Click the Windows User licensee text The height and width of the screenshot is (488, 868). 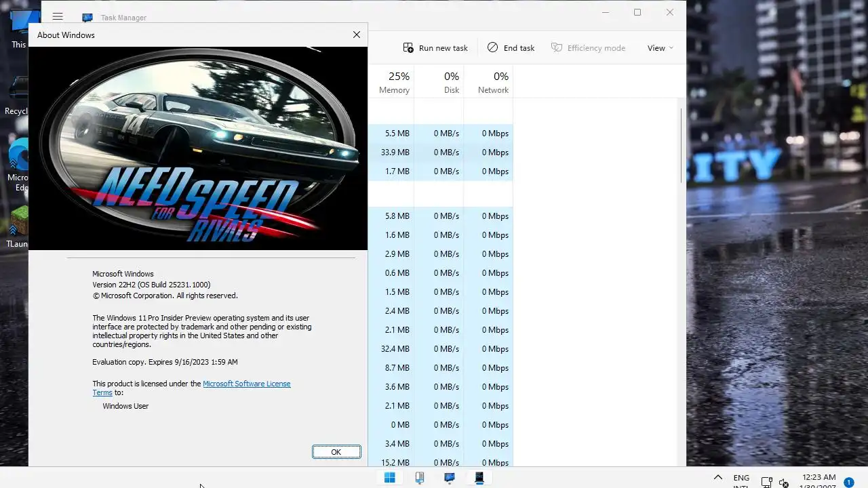point(125,406)
